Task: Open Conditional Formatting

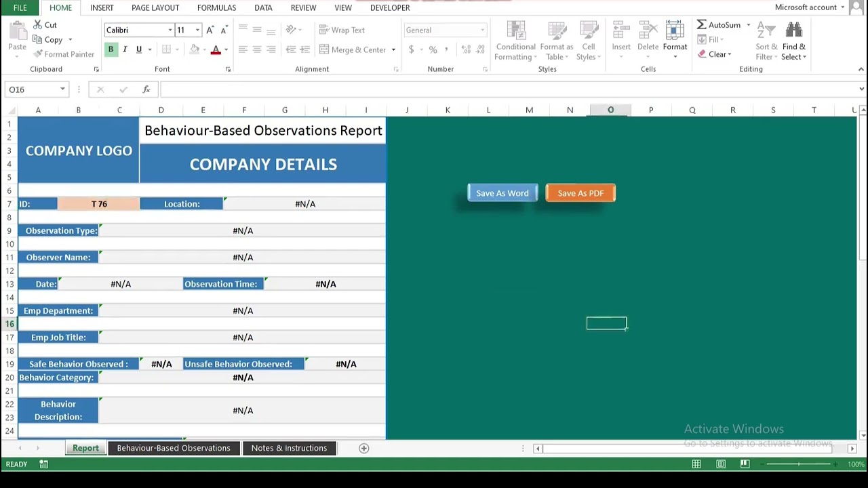Action: click(x=515, y=42)
